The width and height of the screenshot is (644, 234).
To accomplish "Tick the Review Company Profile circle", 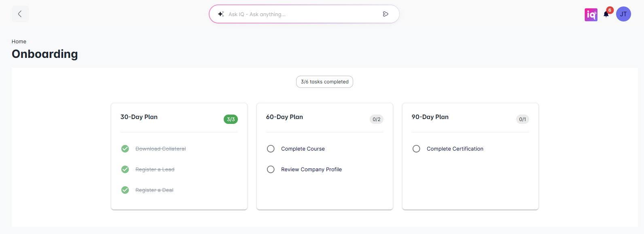I will pyautogui.click(x=271, y=170).
